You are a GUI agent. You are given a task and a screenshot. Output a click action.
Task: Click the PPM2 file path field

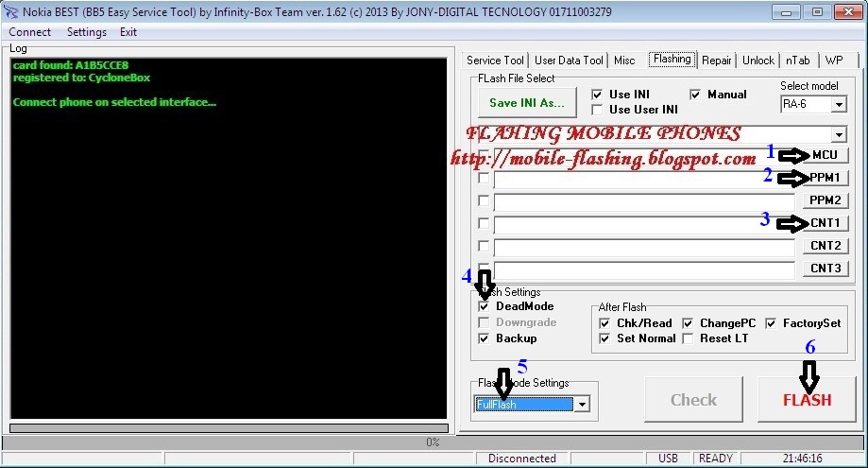click(644, 202)
